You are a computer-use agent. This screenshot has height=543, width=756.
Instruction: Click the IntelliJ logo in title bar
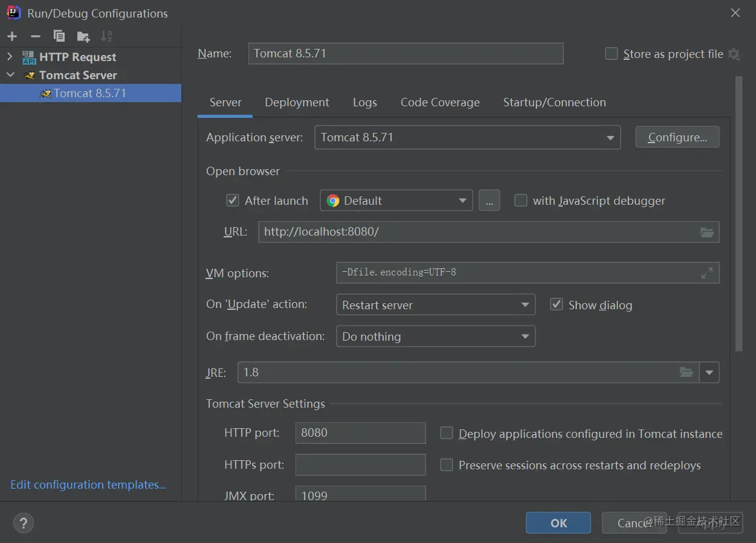(x=13, y=13)
